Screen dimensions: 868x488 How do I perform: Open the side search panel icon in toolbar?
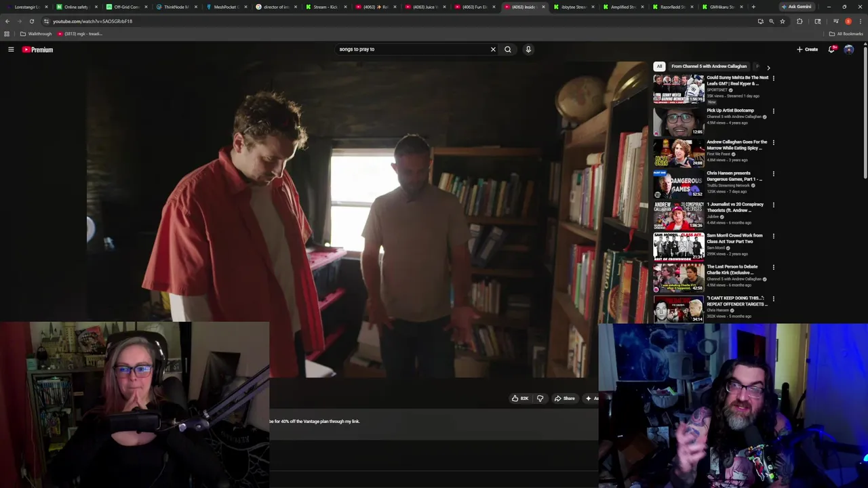coord(817,21)
